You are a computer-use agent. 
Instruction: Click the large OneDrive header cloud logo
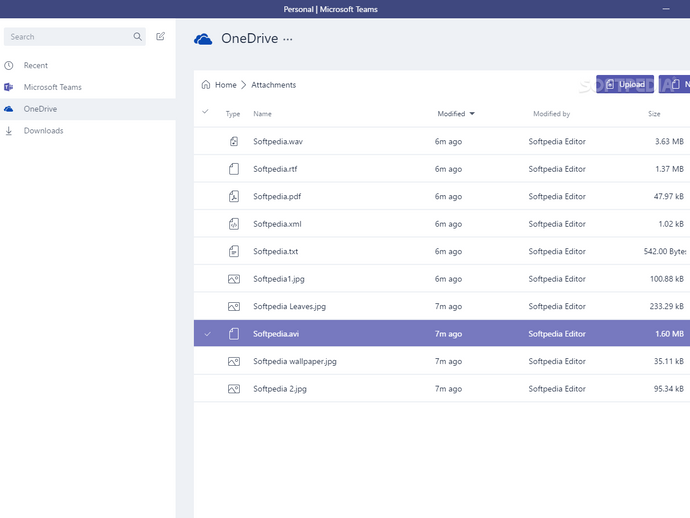(x=203, y=39)
